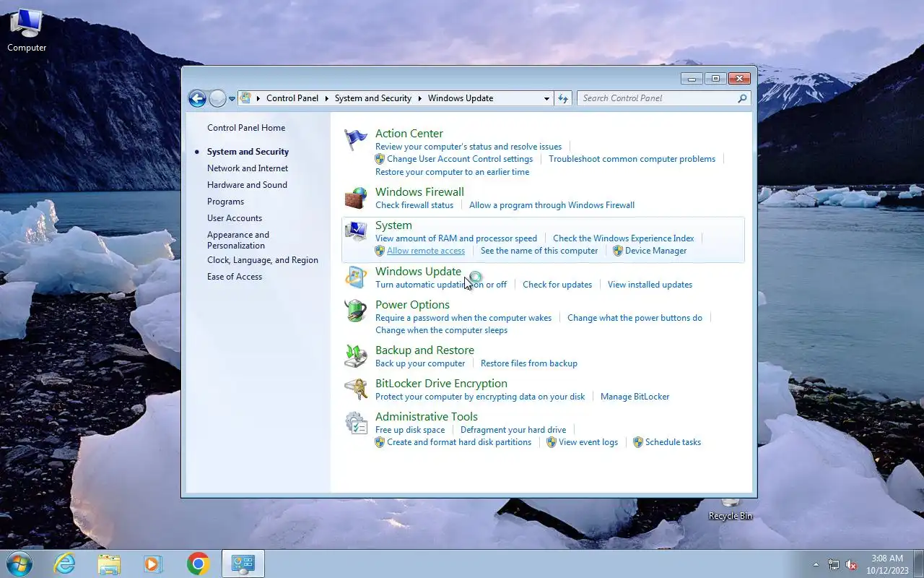Click Defragment your hard drive
924x578 pixels.
pos(513,430)
